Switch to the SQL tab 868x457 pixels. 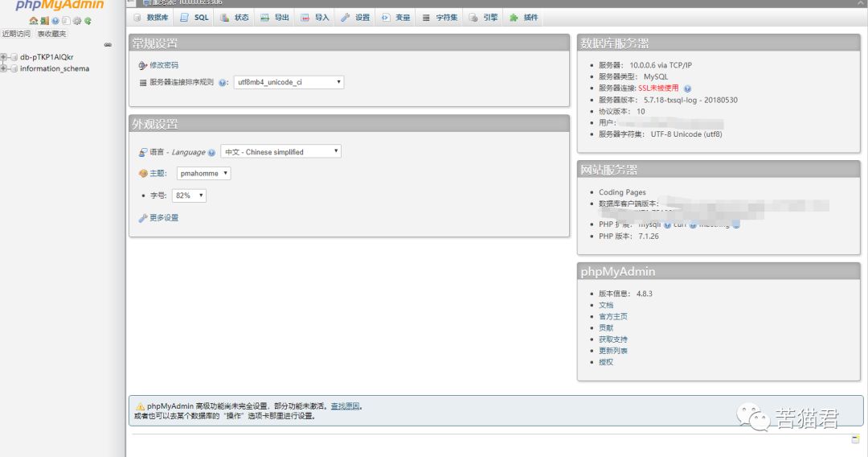click(x=194, y=18)
